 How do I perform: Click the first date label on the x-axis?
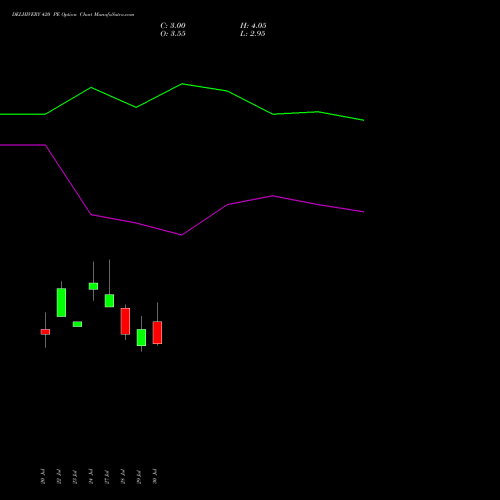pyautogui.click(x=43, y=476)
